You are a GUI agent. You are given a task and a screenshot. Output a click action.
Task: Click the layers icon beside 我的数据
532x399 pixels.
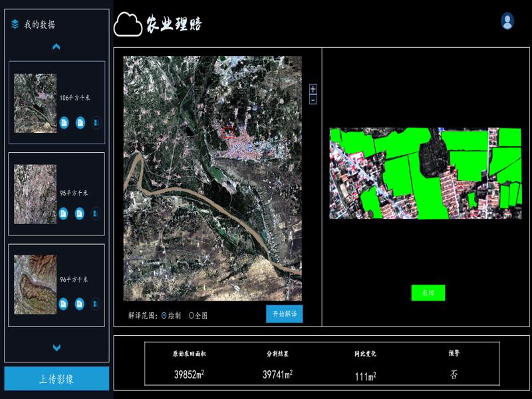tap(15, 25)
